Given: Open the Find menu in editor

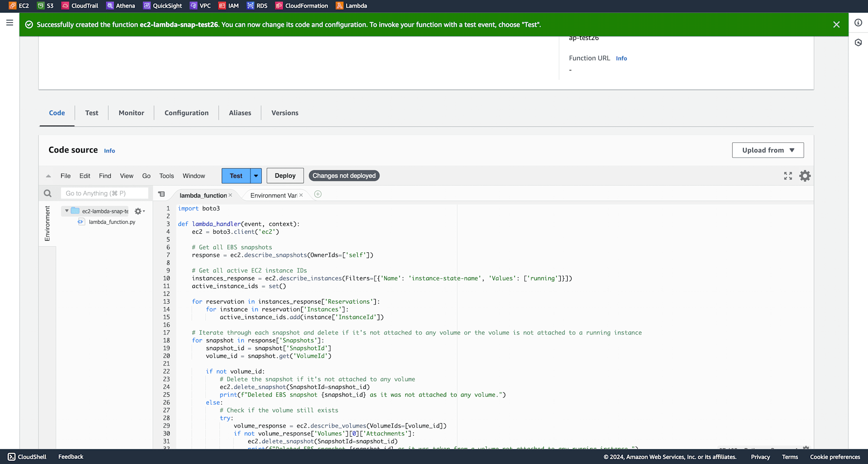Looking at the screenshot, I should click(x=105, y=176).
